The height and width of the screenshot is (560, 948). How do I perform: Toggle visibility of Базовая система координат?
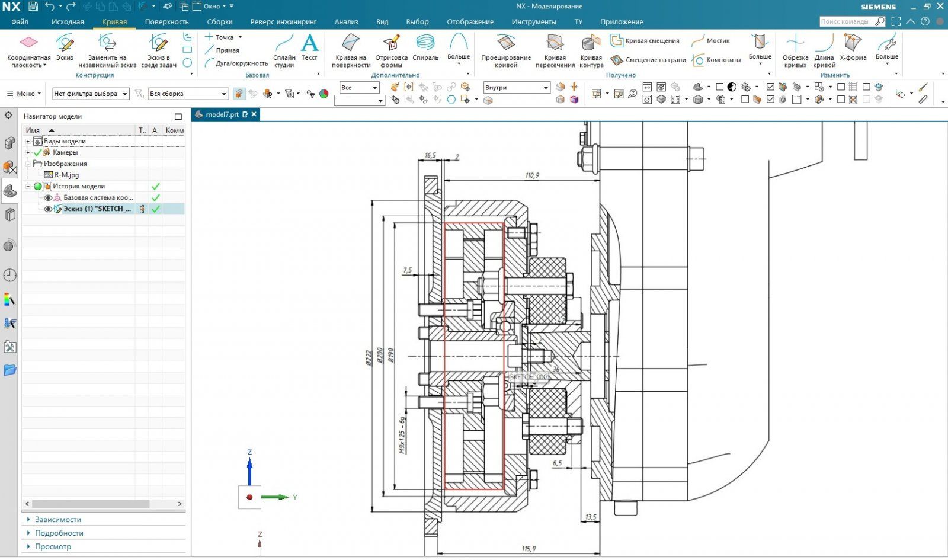point(49,198)
